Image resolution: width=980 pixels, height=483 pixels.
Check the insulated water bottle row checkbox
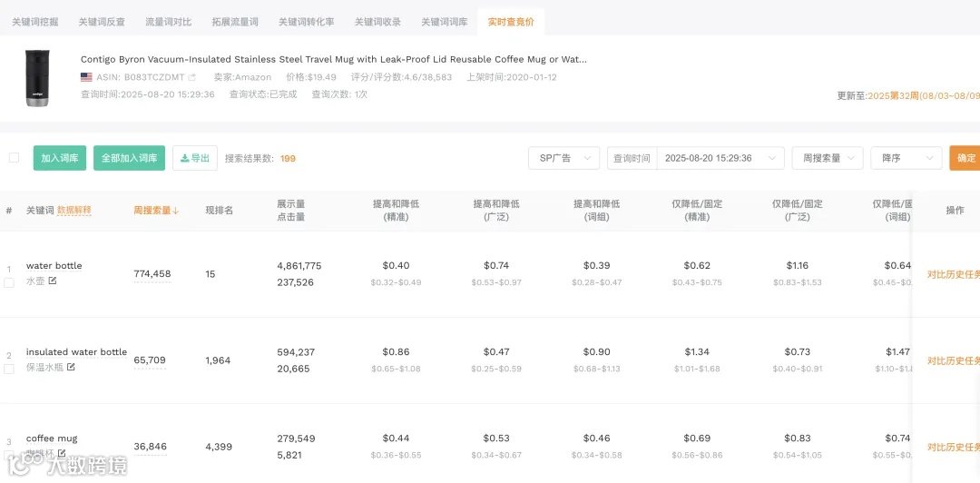pyautogui.click(x=9, y=370)
